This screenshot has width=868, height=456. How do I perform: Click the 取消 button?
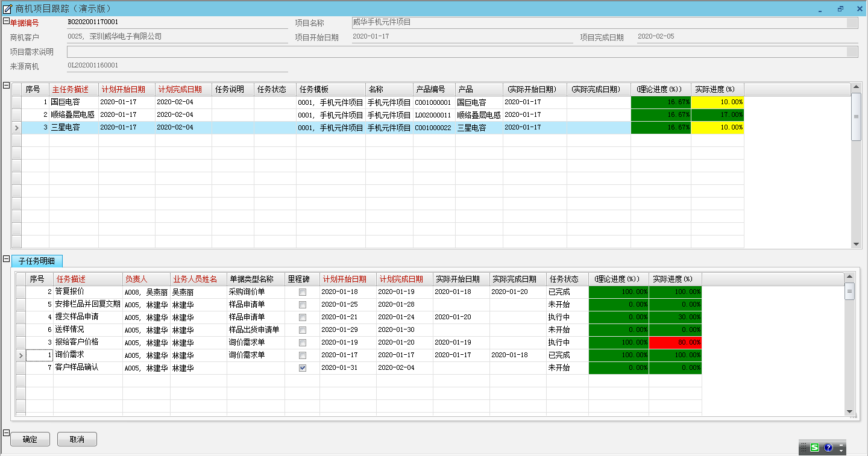click(x=77, y=439)
